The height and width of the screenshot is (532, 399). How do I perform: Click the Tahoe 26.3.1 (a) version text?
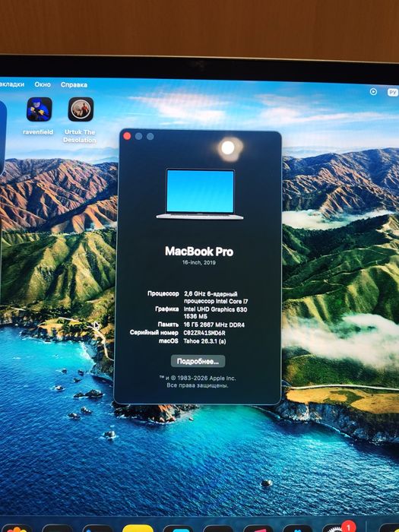(204, 341)
